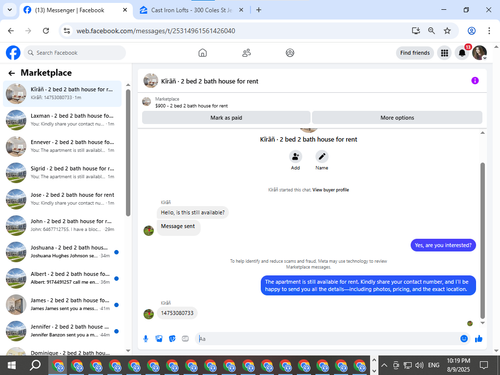Select Kirañ conversation in list
The image size is (500, 375).
click(x=62, y=94)
